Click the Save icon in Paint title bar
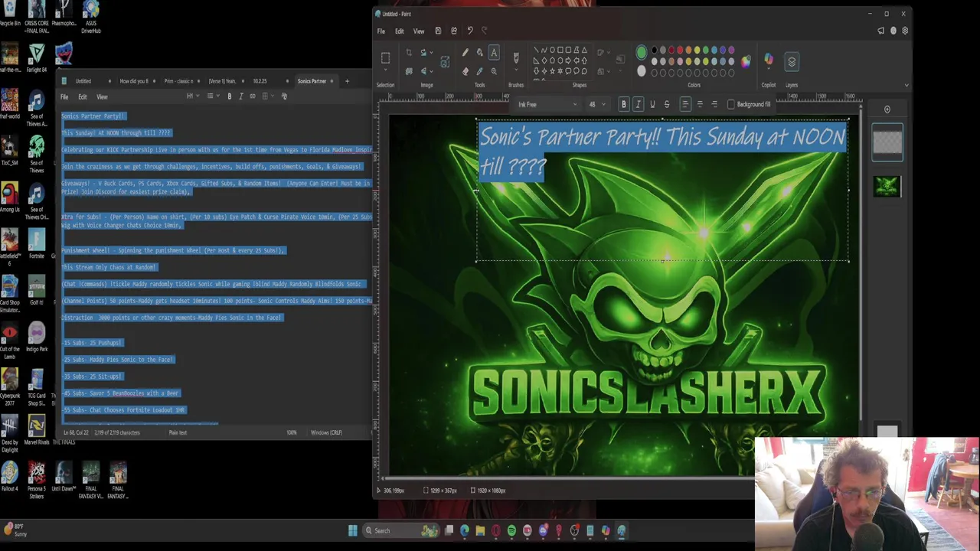 coord(438,31)
